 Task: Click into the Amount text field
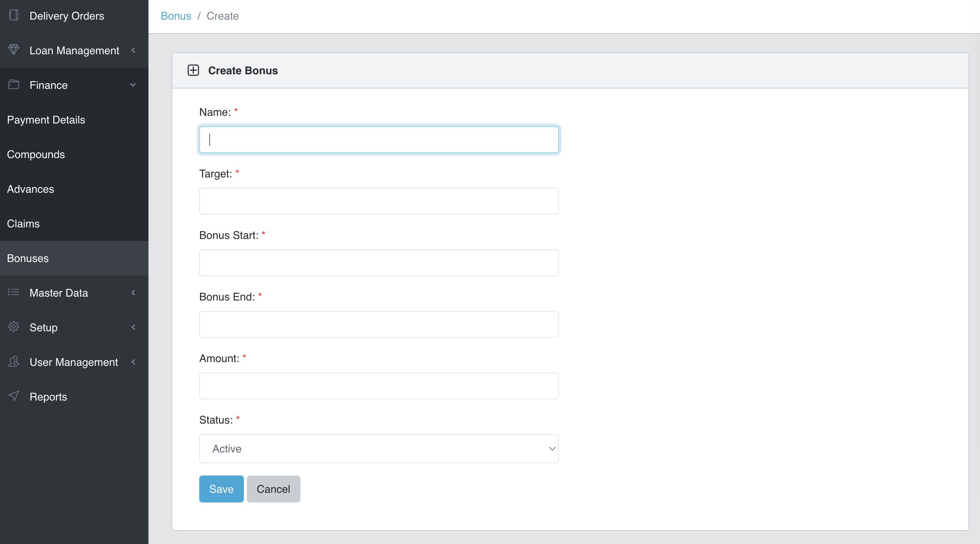pos(378,386)
